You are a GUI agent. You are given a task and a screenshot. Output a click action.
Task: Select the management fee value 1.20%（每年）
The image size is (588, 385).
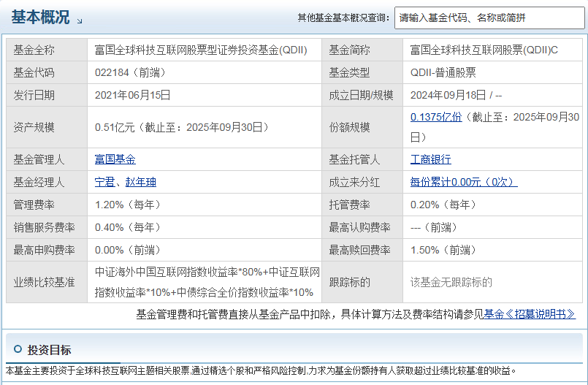tap(128, 205)
